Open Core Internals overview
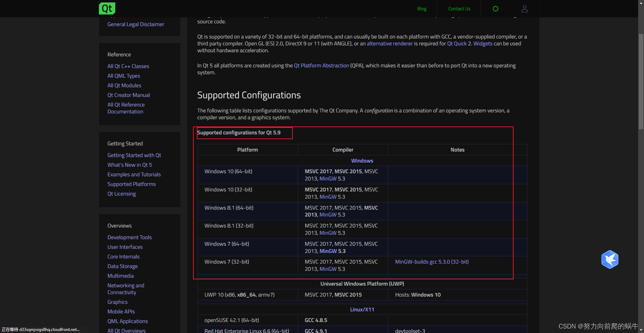 click(124, 257)
